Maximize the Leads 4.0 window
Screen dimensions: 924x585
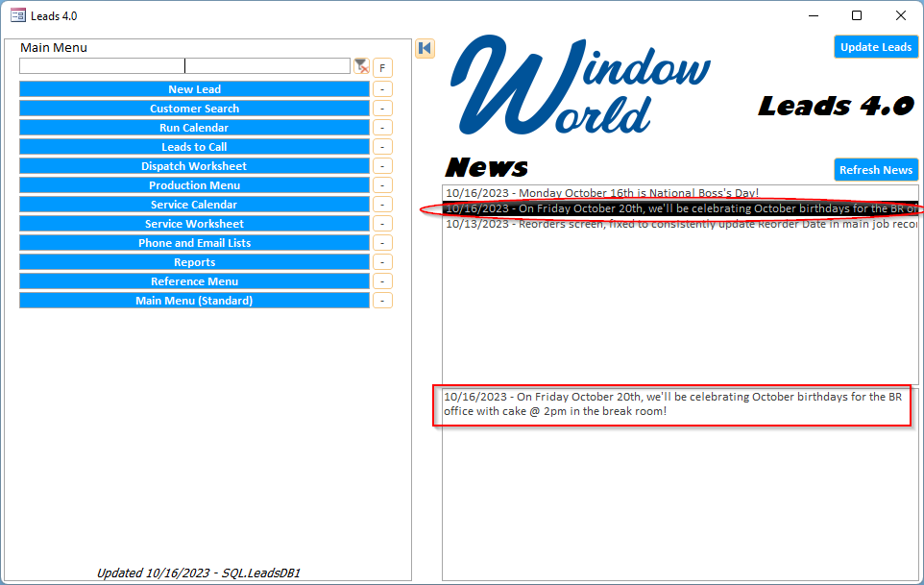(857, 16)
